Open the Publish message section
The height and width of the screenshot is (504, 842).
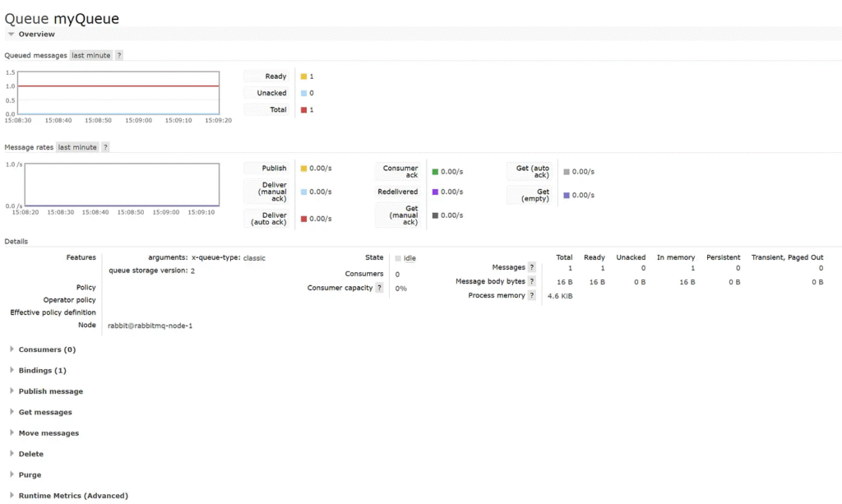pos(50,391)
